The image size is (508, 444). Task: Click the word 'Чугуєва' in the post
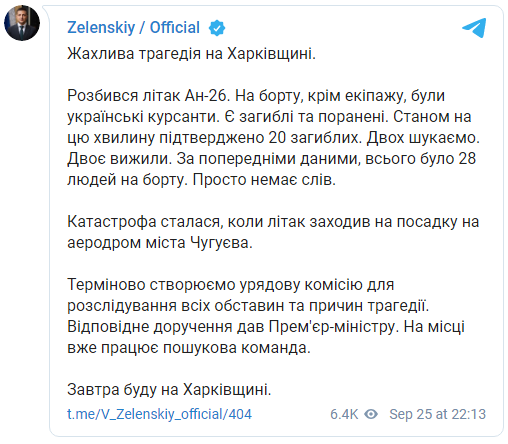coord(221,243)
